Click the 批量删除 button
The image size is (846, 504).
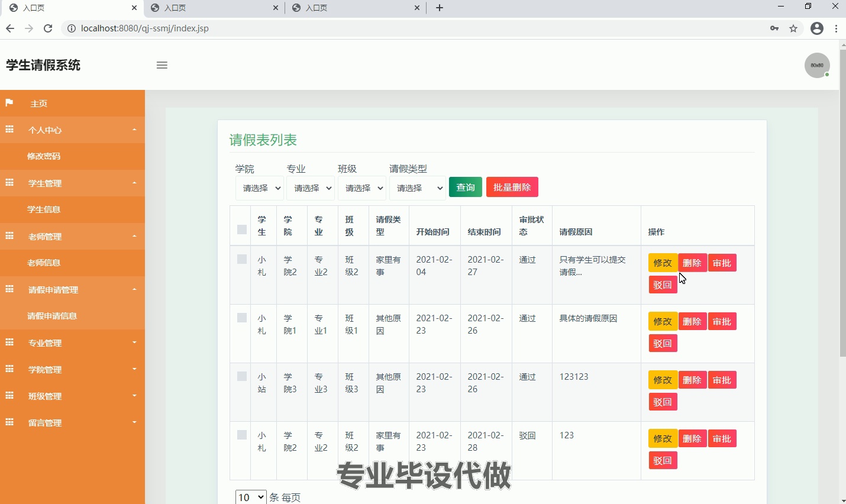click(512, 188)
